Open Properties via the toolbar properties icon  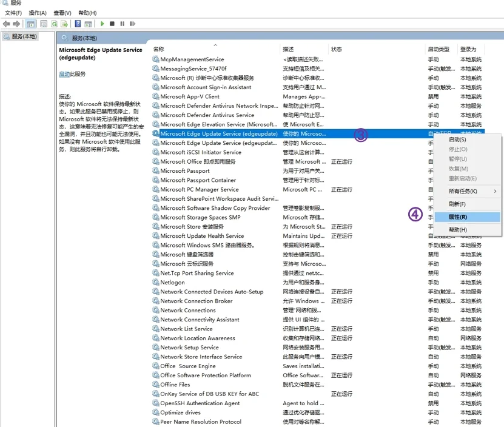click(x=44, y=24)
